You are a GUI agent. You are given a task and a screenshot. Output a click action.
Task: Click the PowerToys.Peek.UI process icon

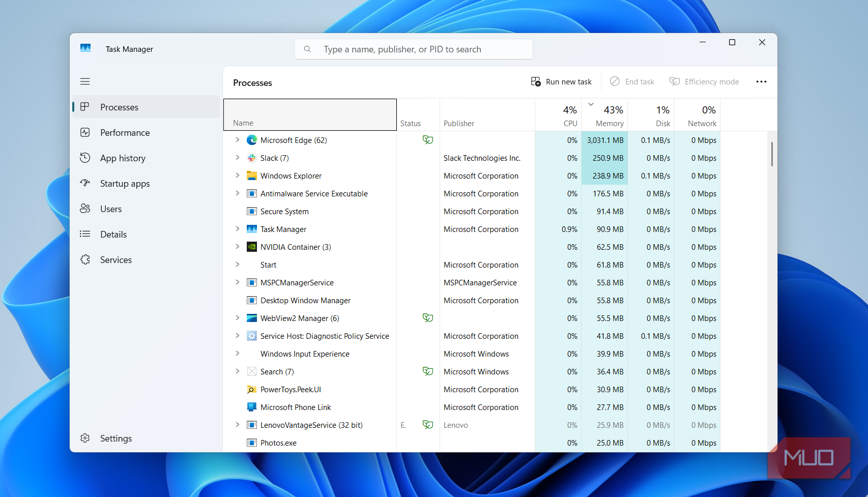[251, 390]
